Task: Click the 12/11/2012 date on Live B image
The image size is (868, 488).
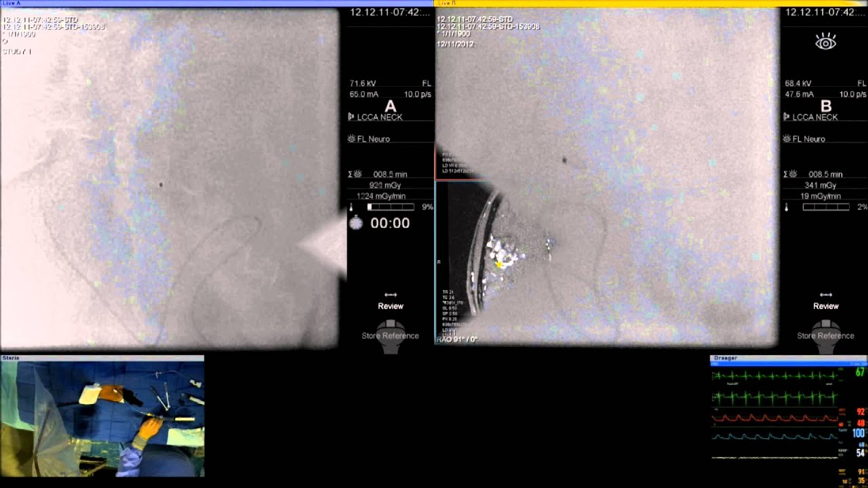Action: click(455, 44)
